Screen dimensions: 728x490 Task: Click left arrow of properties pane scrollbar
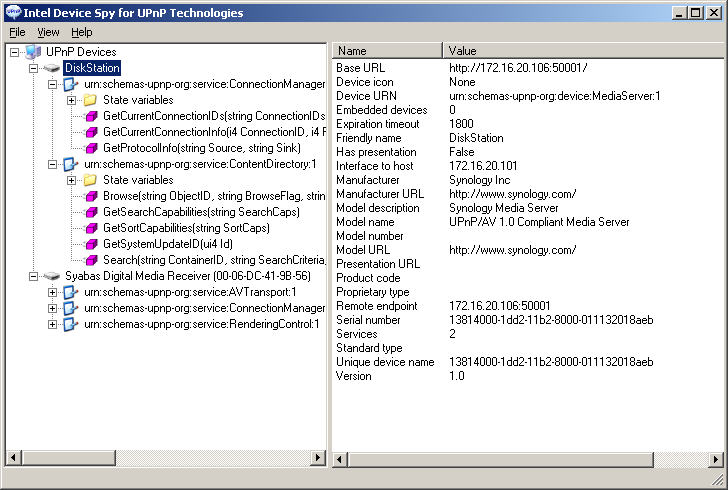[x=340, y=459]
